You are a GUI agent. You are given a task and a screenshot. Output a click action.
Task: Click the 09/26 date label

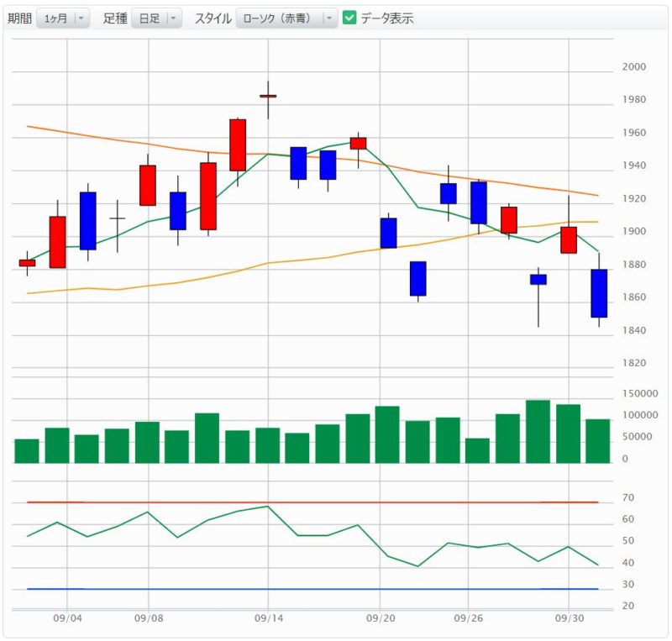tap(469, 618)
